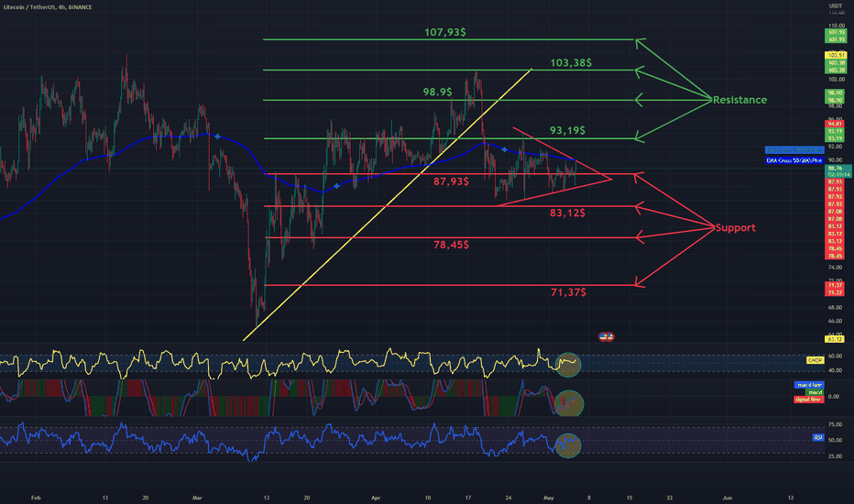Select the 87,93$ support text
Screen dimensions: 854x504
coord(451,181)
